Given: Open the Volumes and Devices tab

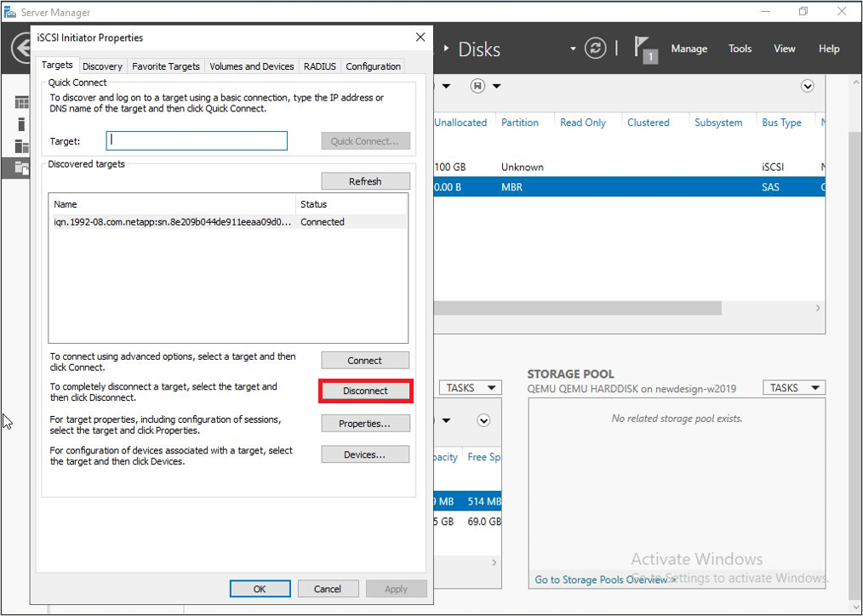Looking at the screenshot, I should point(251,66).
